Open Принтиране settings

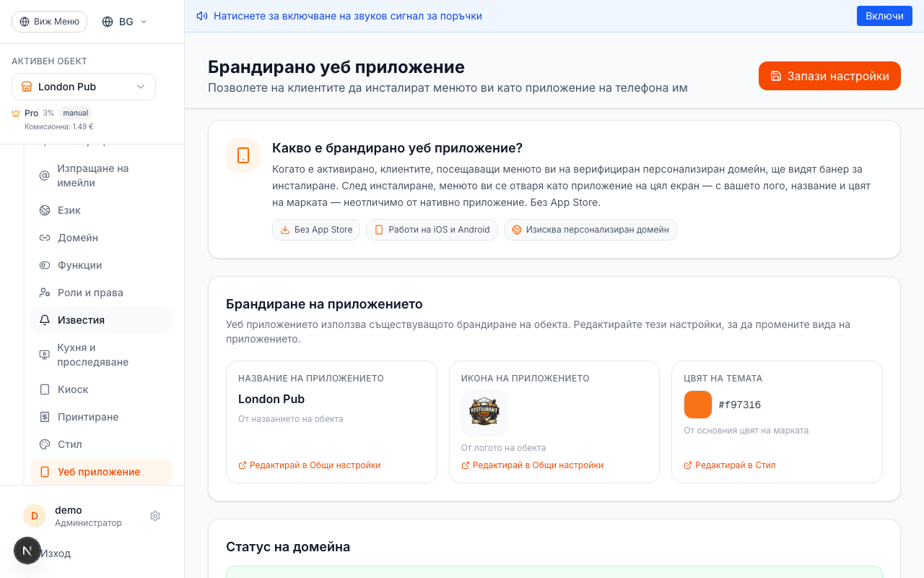(x=101, y=417)
